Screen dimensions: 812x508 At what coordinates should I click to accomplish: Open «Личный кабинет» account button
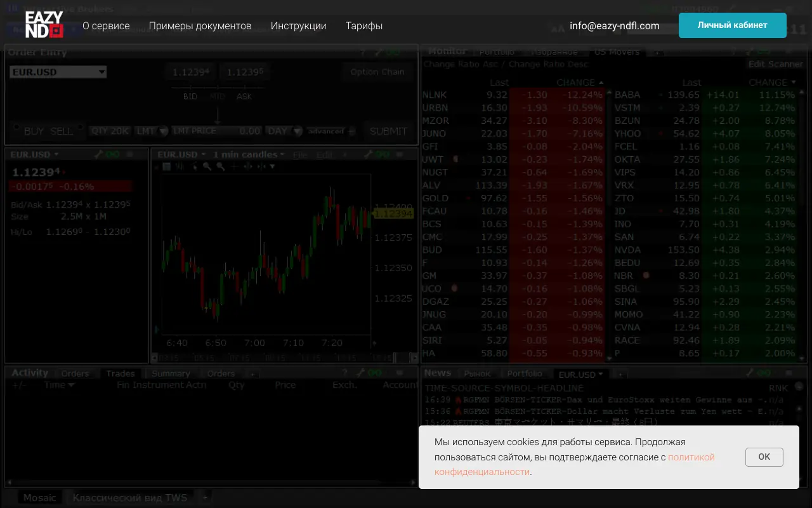click(x=733, y=25)
